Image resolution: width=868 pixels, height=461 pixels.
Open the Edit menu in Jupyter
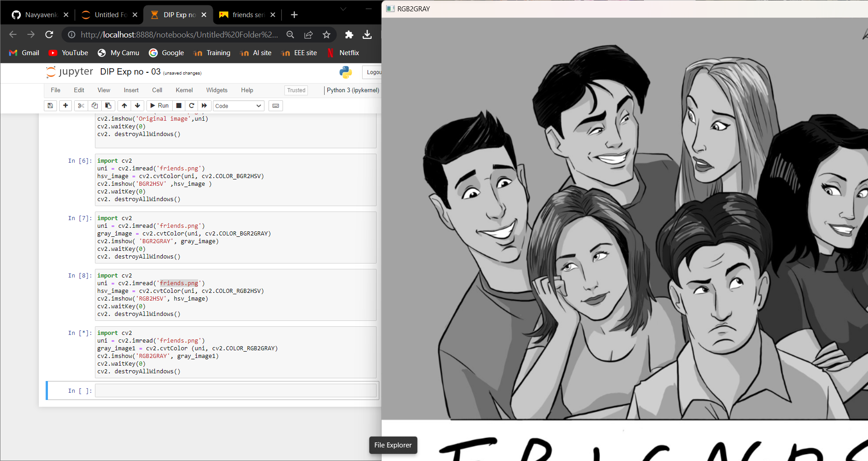(79, 90)
